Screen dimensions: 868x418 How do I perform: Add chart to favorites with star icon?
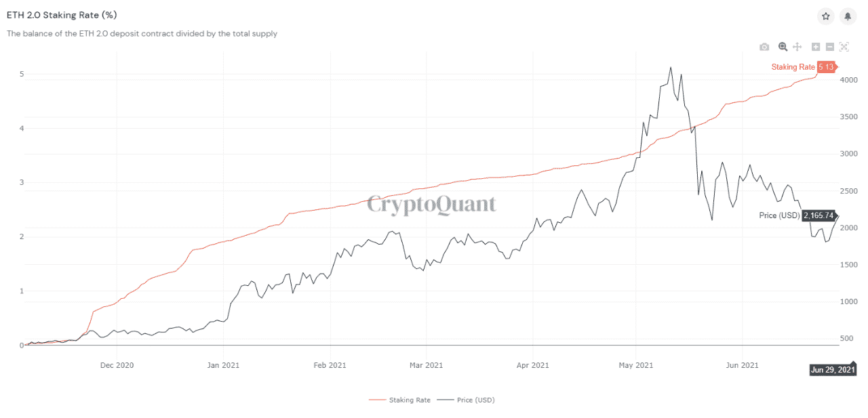pos(826,16)
